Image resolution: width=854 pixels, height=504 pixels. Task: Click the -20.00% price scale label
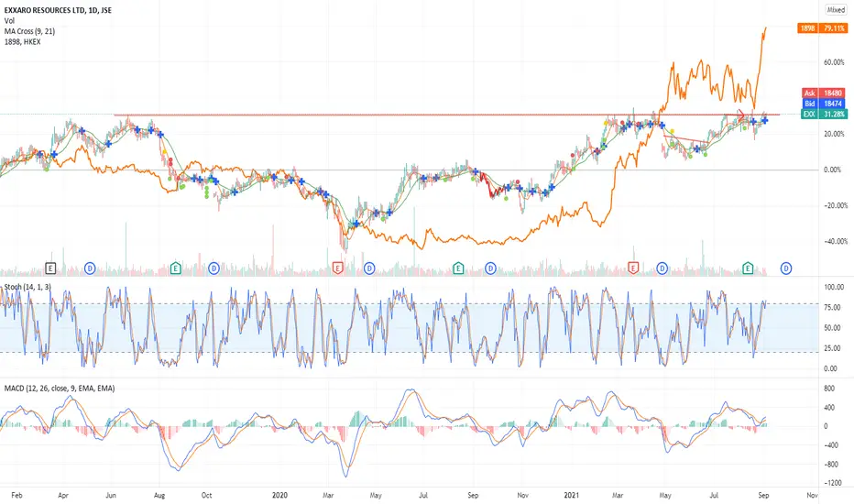(x=834, y=206)
